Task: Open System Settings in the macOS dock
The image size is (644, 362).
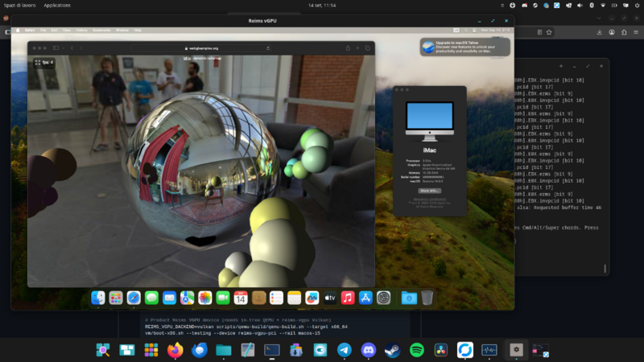Action: click(384, 298)
